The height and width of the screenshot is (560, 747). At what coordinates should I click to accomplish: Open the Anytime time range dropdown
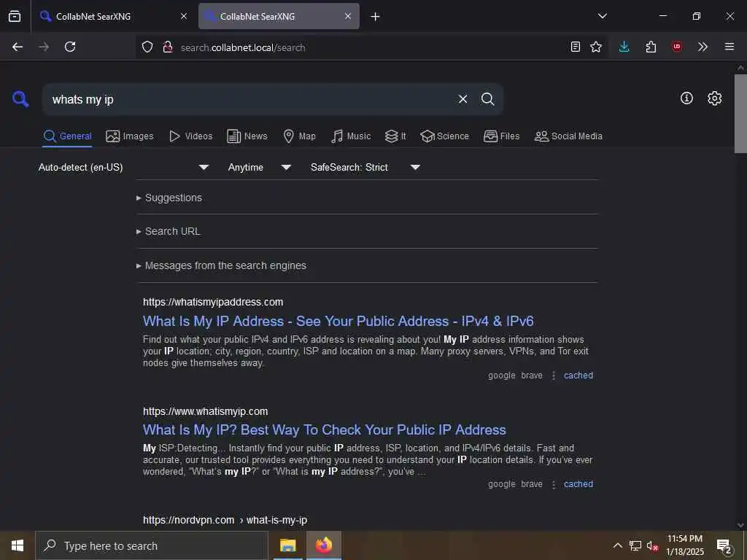pyautogui.click(x=259, y=167)
